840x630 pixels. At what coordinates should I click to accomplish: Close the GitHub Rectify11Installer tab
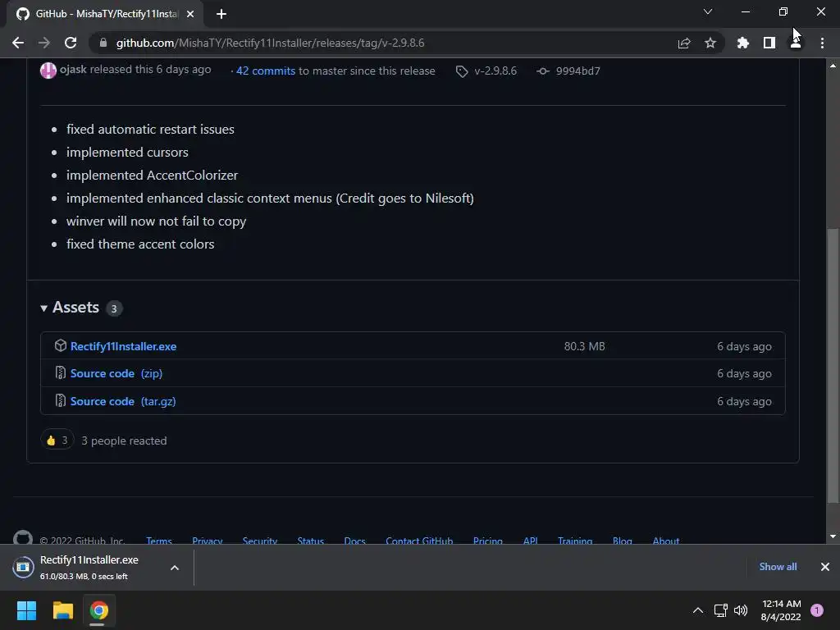click(190, 14)
